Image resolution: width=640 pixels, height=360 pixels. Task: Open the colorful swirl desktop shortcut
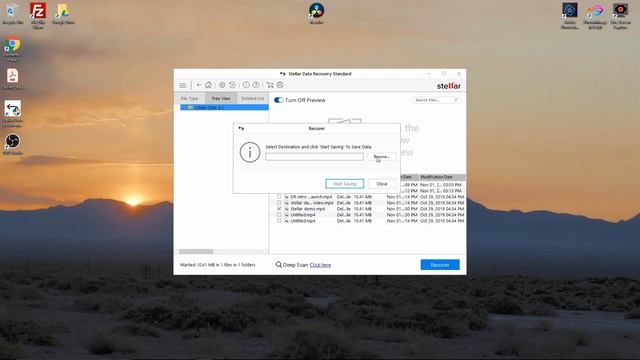[x=595, y=16]
